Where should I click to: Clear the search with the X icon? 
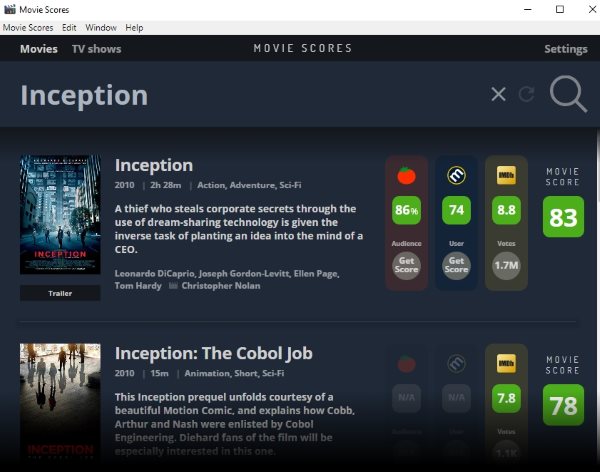pos(498,94)
